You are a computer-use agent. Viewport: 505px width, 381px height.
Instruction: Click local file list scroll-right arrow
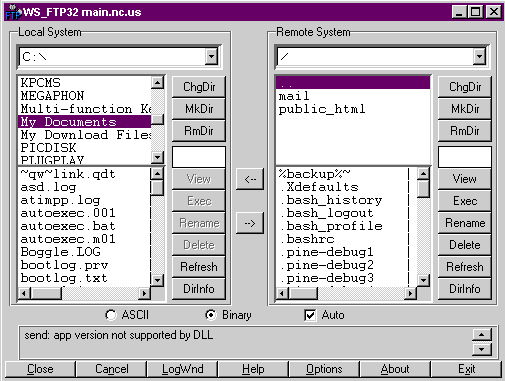144,293
